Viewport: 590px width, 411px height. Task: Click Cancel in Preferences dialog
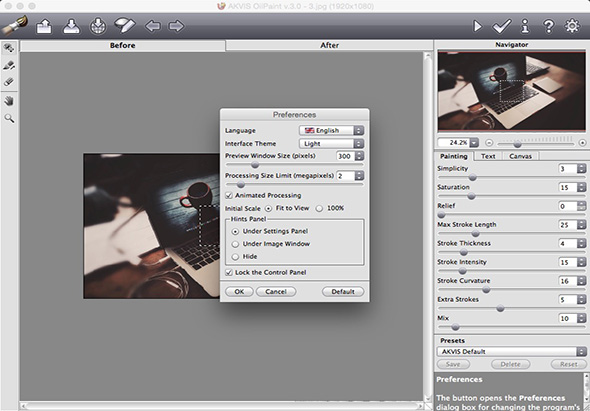[276, 292]
